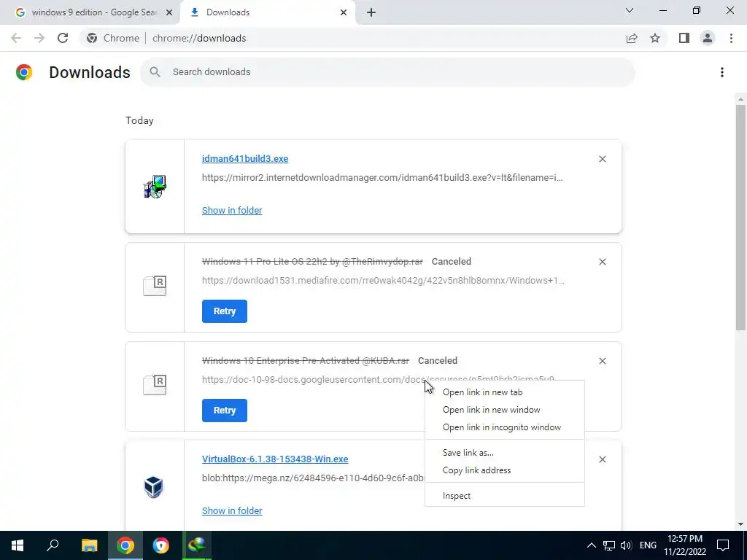Focus the Search downloads field
This screenshot has width=747, height=560.
[387, 72]
